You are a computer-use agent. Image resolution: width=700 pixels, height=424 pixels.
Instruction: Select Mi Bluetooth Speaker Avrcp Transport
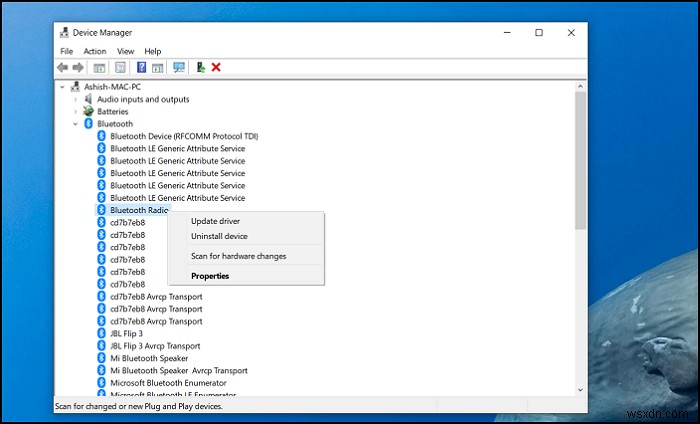click(x=179, y=370)
